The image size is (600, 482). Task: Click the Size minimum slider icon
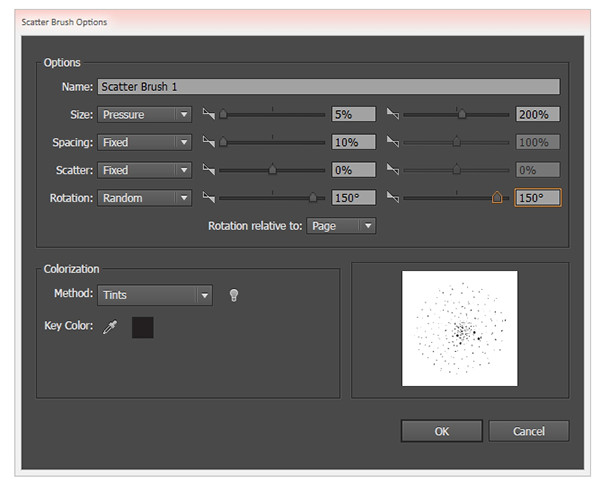pos(209,115)
